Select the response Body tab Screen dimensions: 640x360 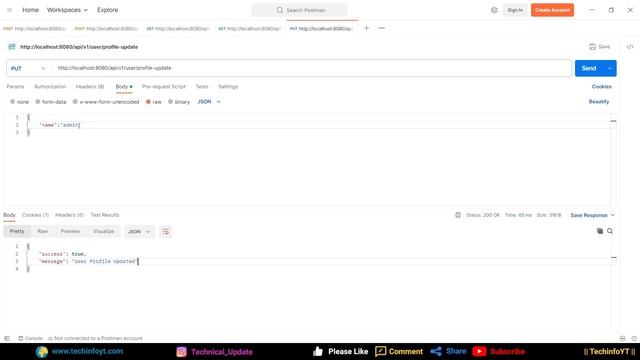9,215
